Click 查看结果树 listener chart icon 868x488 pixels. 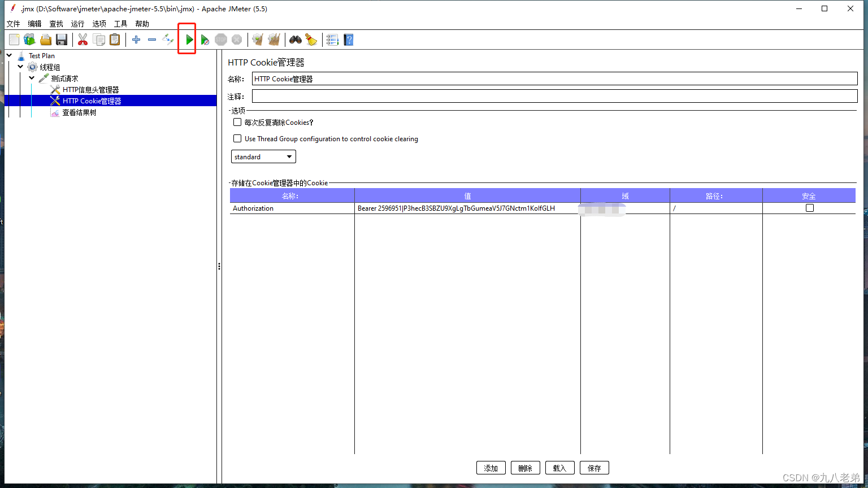(x=55, y=112)
